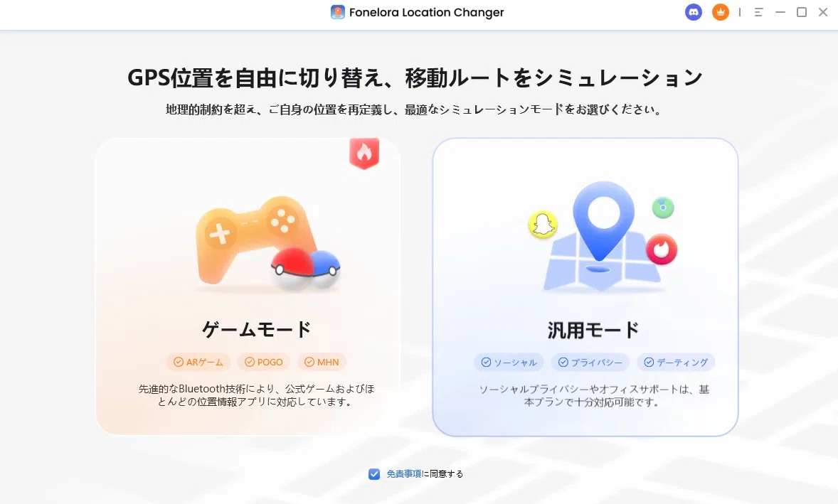Click the red and blue Poké Ball icon
The width and height of the screenshot is (838, 504).
pos(306,269)
